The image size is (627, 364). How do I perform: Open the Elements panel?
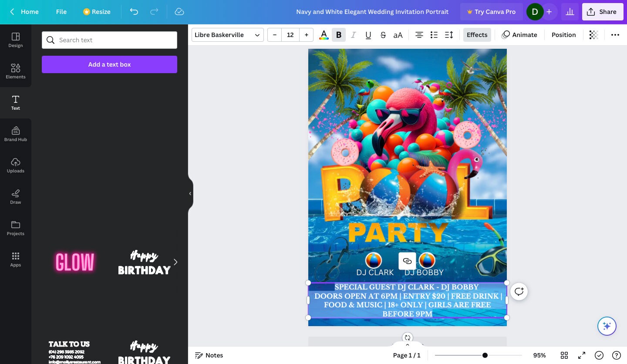[16, 71]
